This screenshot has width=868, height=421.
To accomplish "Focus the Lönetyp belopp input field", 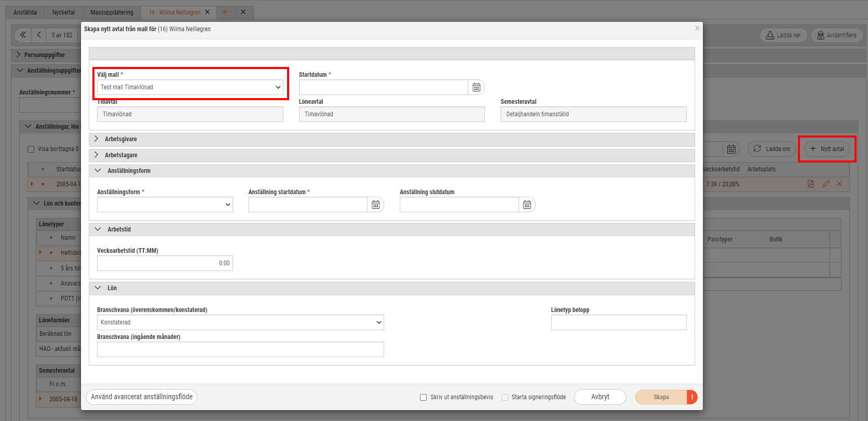I will pyautogui.click(x=619, y=322).
